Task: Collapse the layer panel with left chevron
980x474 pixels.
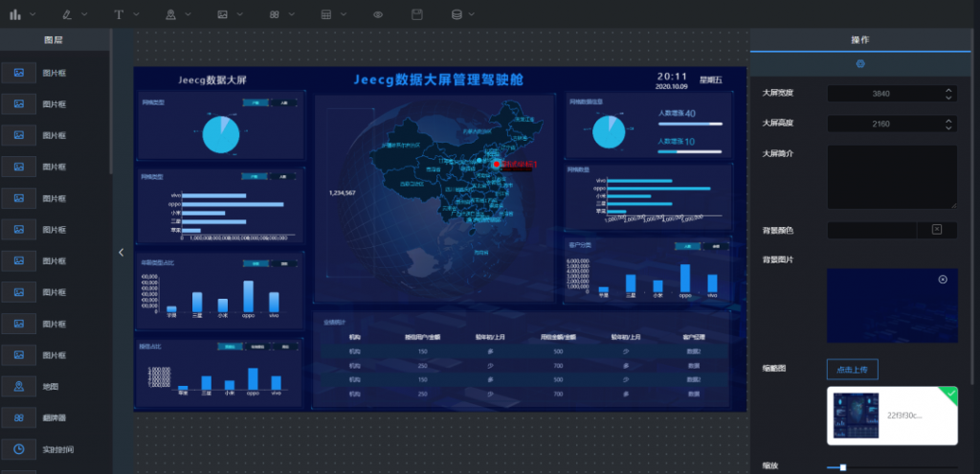Action: pos(122,253)
